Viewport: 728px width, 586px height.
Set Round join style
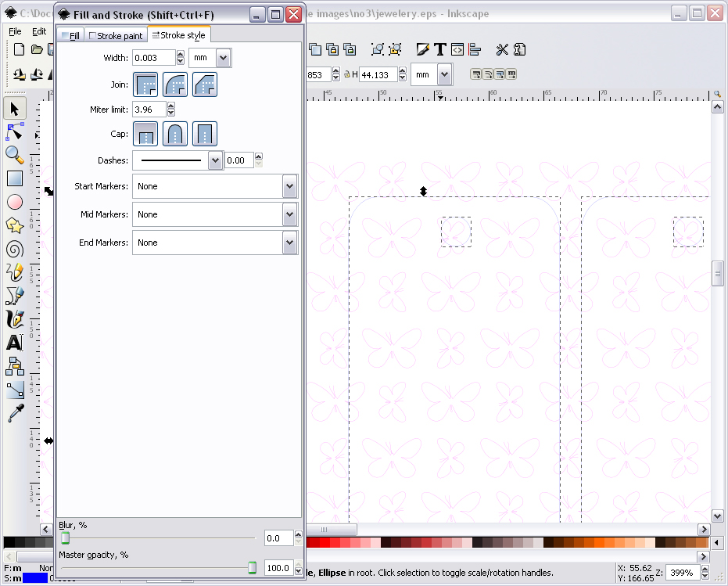click(x=175, y=84)
